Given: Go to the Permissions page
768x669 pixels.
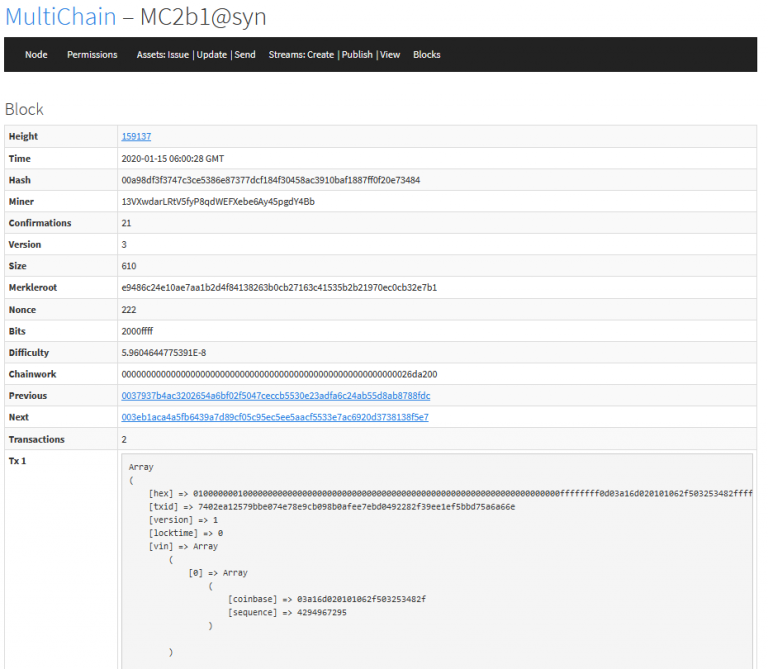Looking at the screenshot, I should click(92, 55).
